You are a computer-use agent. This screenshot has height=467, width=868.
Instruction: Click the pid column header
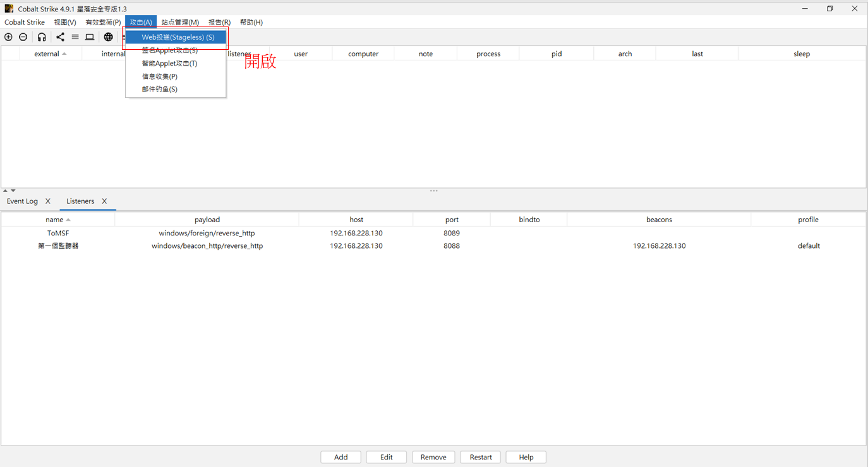(557, 54)
